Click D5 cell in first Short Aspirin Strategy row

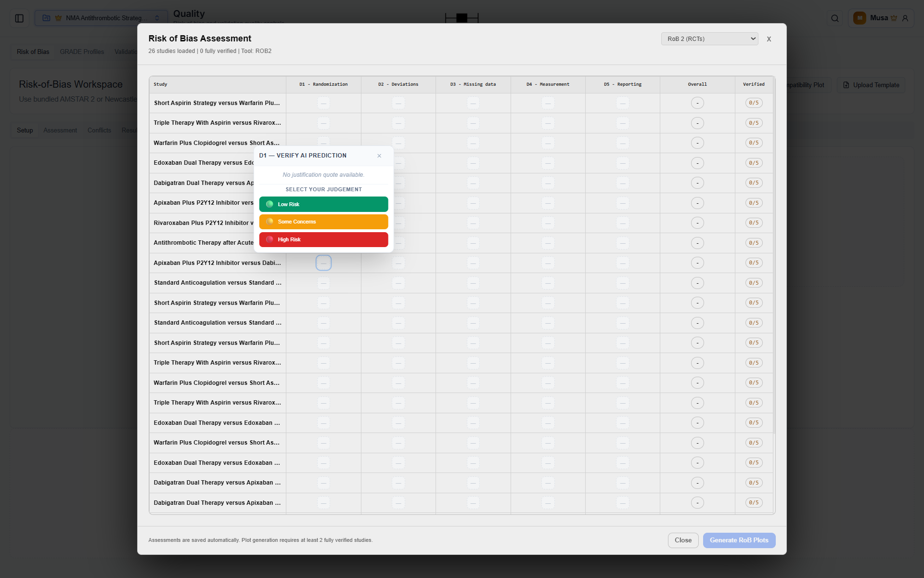click(x=623, y=103)
